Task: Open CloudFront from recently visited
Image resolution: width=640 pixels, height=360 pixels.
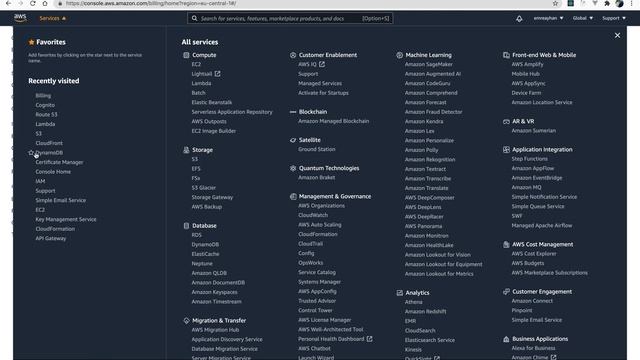Action: tap(49, 143)
